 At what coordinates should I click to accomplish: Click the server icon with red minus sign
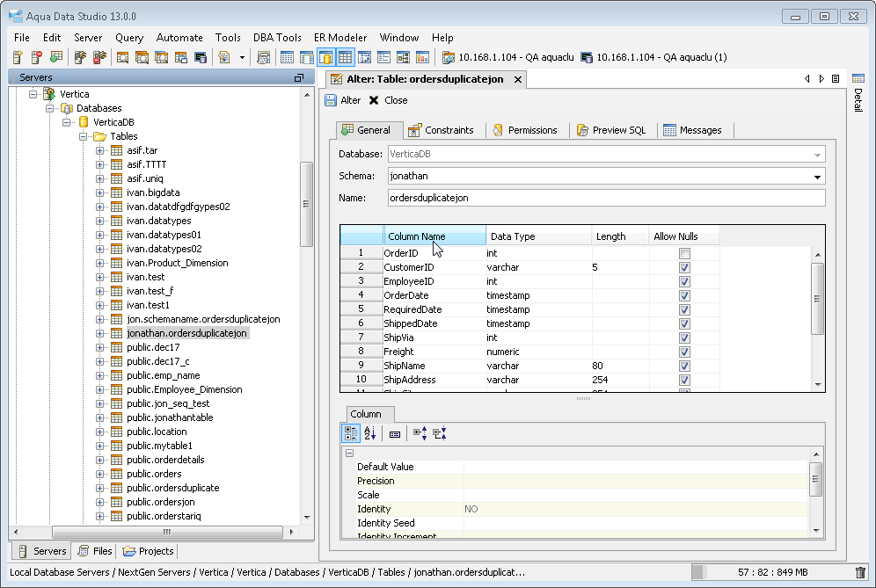pyautogui.click(x=36, y=57)
